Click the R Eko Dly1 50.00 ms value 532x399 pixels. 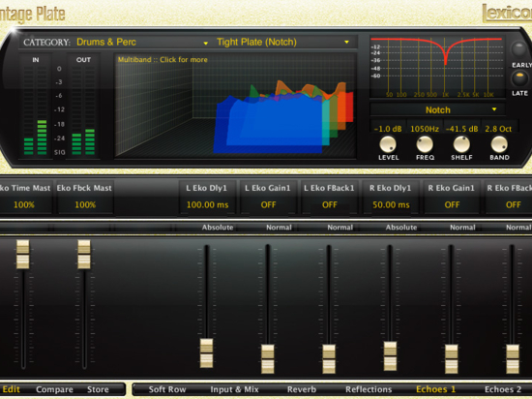[391, 204]
